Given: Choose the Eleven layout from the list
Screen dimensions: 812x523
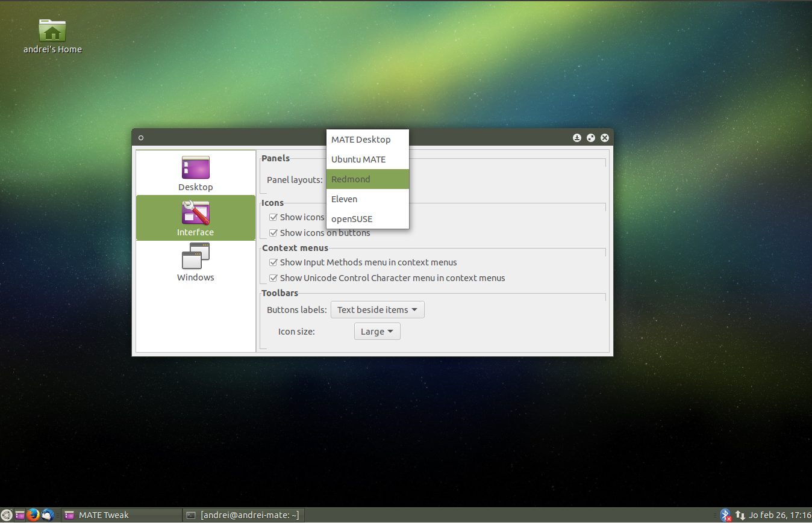Looking at the screenshot, I should [x=367, y=199].
